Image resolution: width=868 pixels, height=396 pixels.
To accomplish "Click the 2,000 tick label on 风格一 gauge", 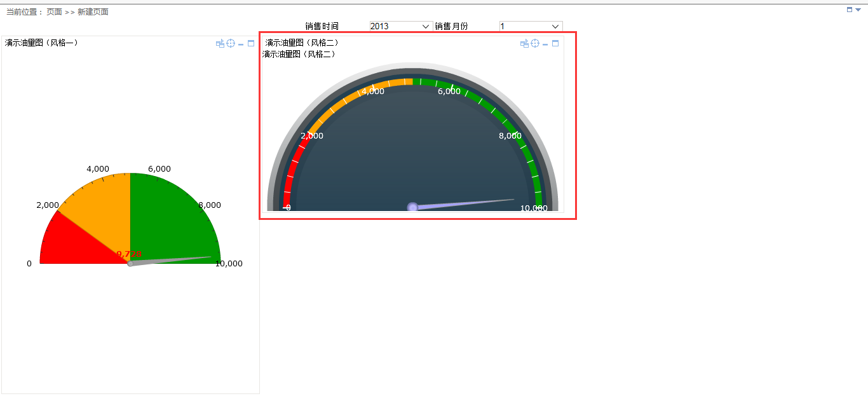I will pos(48,205).
